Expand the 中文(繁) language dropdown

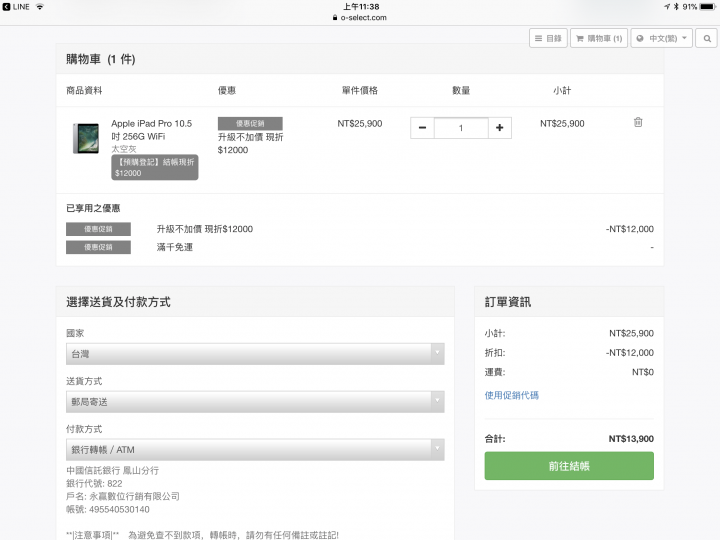click(x=661, y=39)
